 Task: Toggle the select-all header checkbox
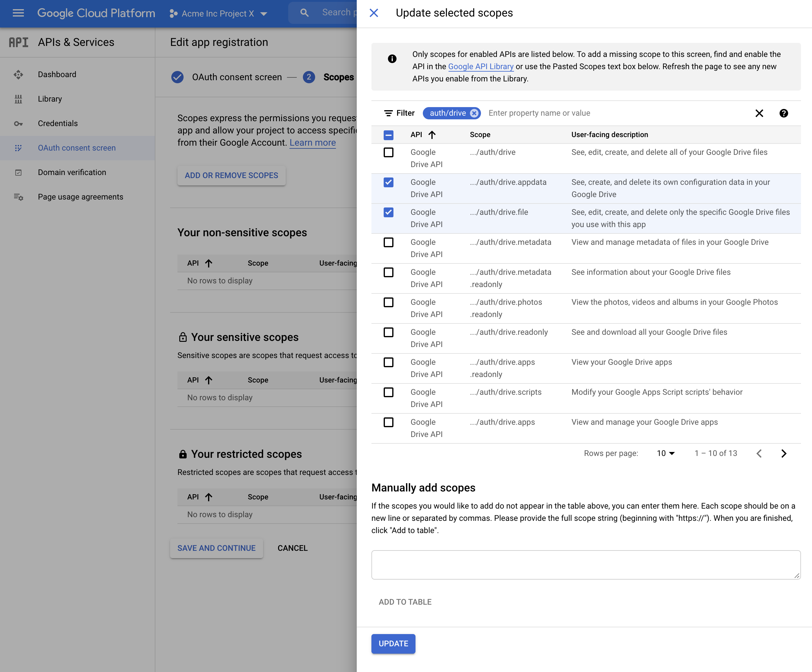tap(388, 135)
